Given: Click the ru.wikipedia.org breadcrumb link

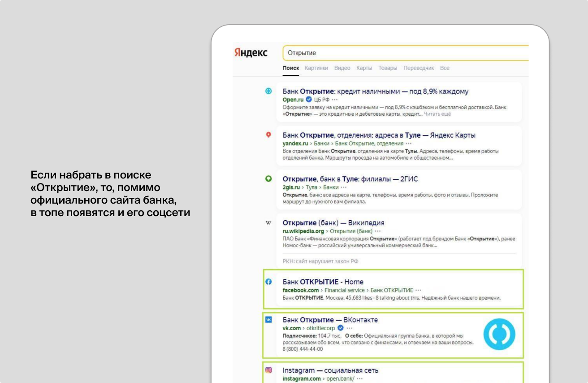Looking at the screenshot, I should pos(304,231).
